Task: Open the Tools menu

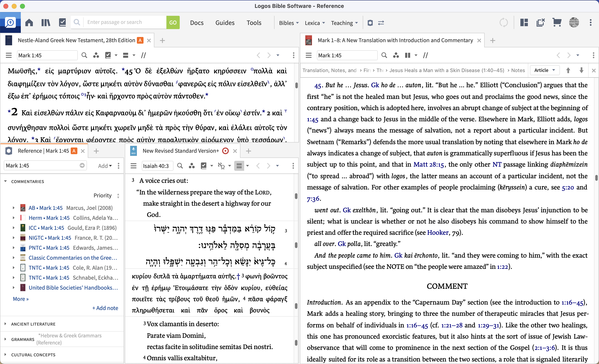Action: point(254,22)
